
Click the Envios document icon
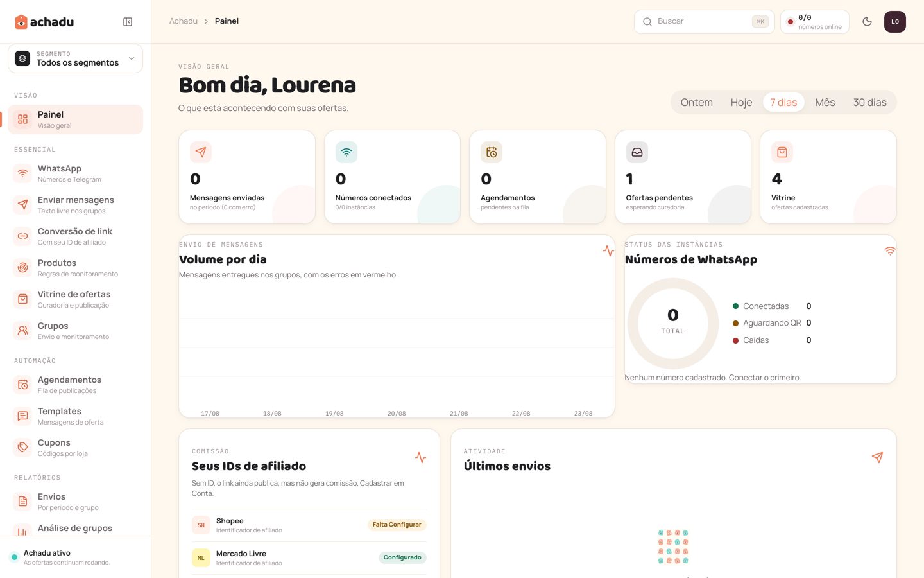tap(23, 502)
